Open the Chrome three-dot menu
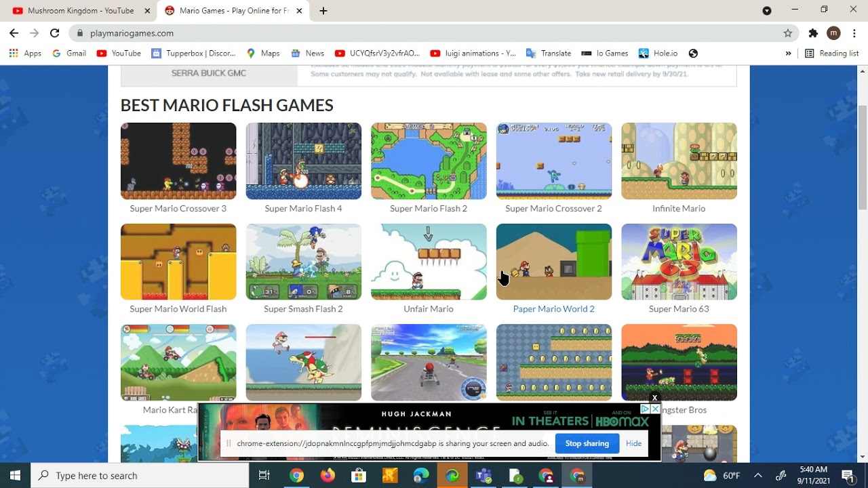868x488 pixels. [x=854, y=33]
